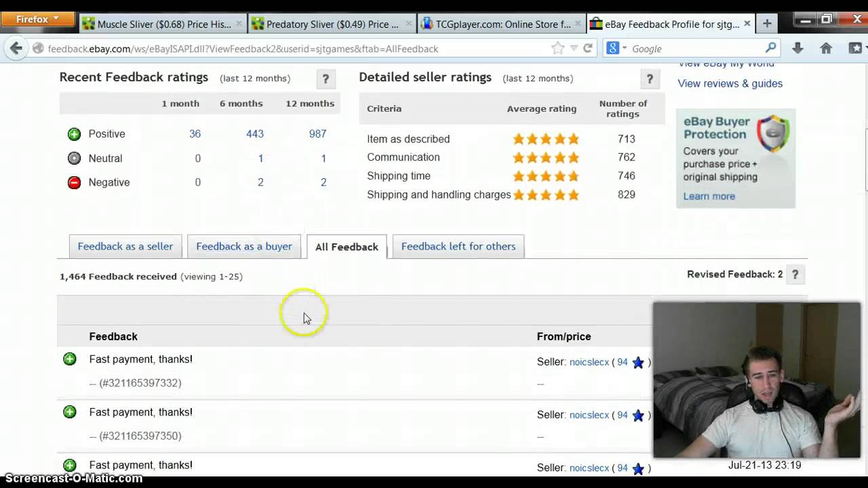Viewport: 868px width, 488px height.
Task: Go to the Firefox home page
Action: 826,49
